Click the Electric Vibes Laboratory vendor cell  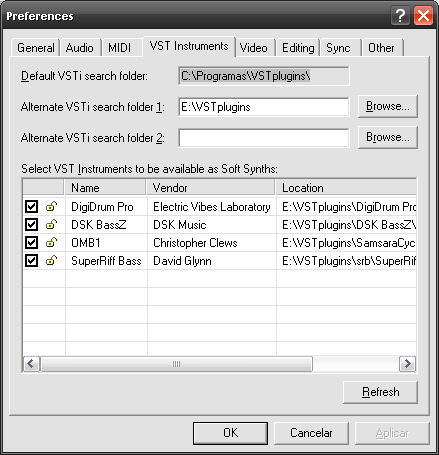(212, 207)
